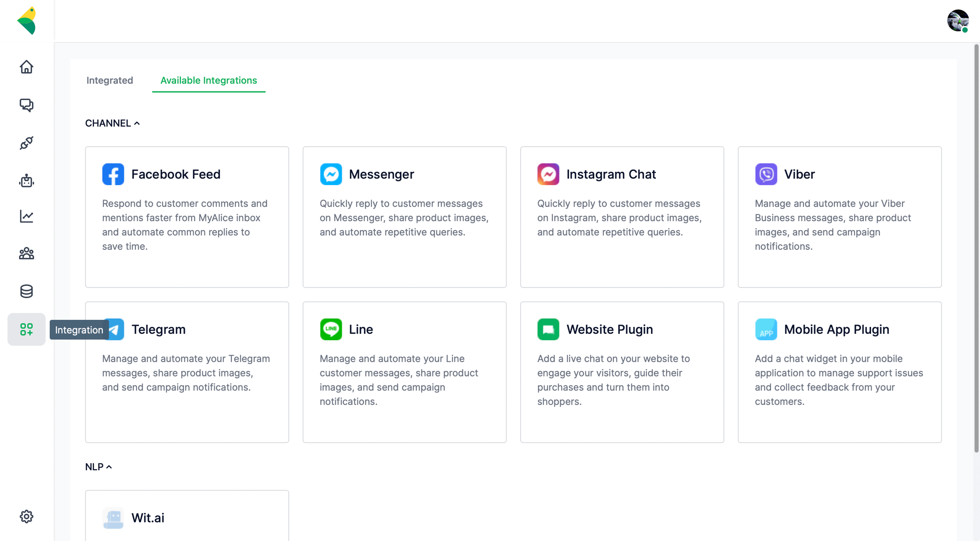Image resolution: width=980 pixels, height=541 pixels.
Task: Click the Instagram Chat icon
Action: pos(548,174)
